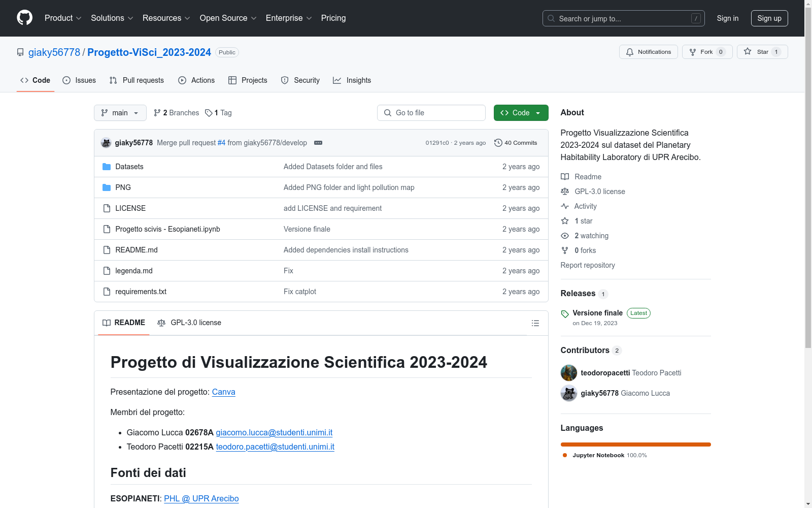View the 2 Branches link

(x=177, y=113)
